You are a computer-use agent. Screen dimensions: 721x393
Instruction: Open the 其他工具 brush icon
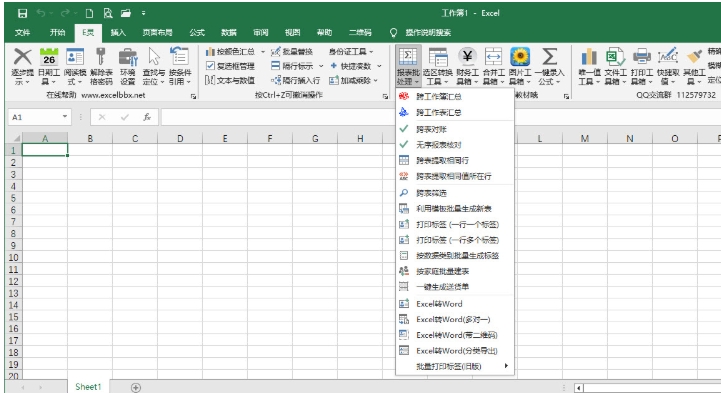(x=694, y=57)
